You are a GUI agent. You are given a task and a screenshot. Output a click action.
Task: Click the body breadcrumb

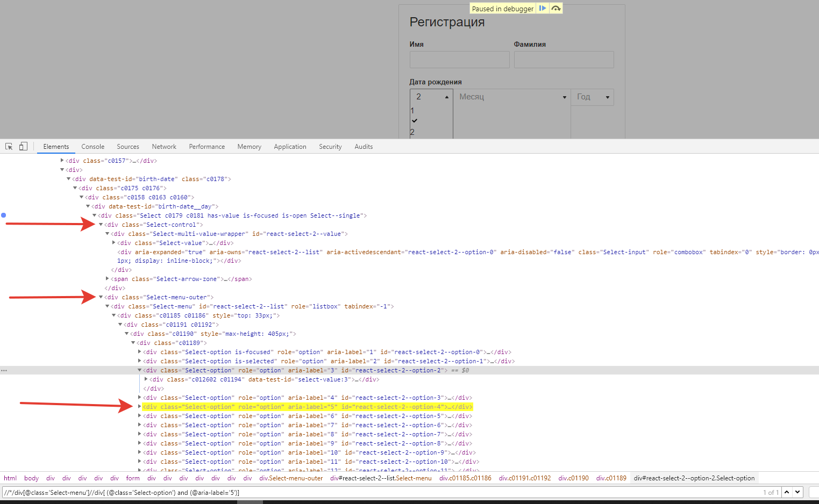pos(32,478)
